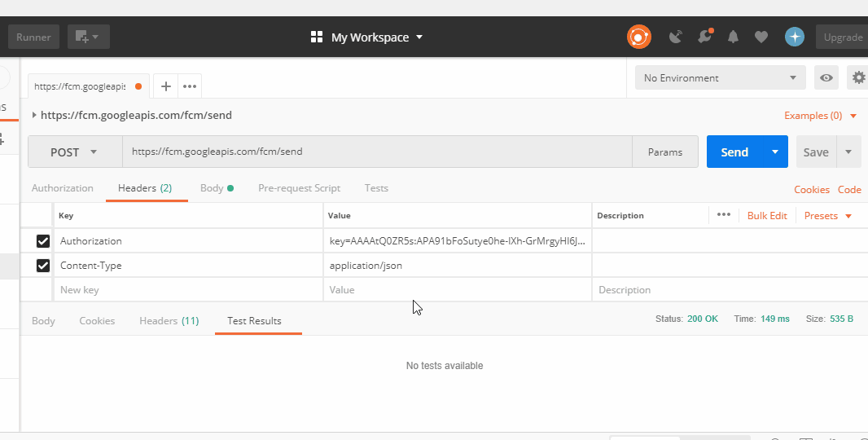868x440 pixels.
Task: Click the Content-Type key cell
Action: click(188, 266)
